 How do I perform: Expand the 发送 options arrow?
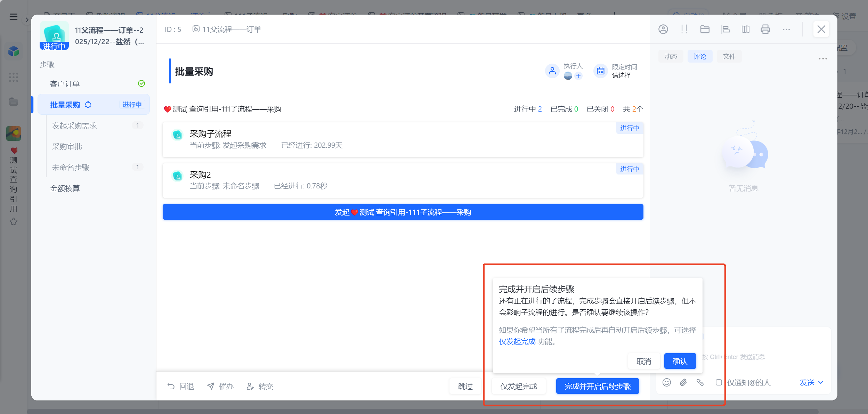coord(821,382)
